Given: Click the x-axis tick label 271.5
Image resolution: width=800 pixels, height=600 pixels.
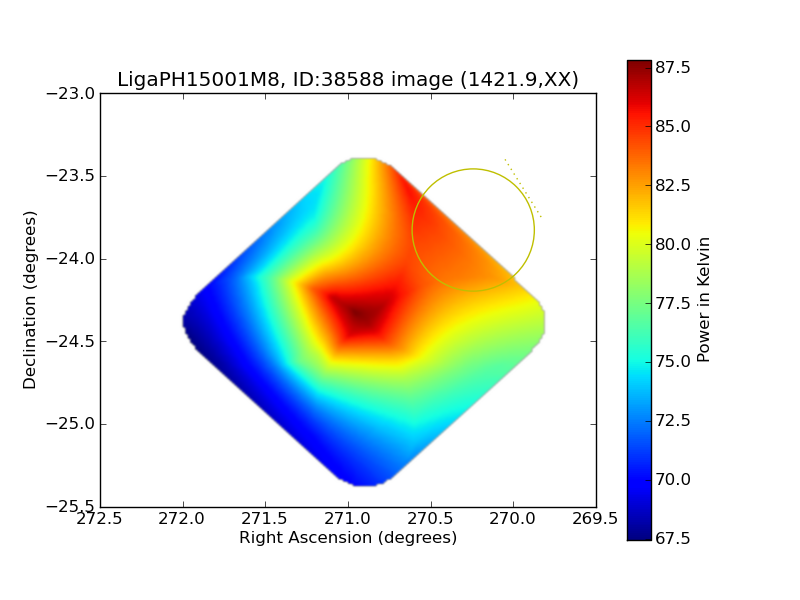Looking at the screenshot, I should [x=264, y=519].
